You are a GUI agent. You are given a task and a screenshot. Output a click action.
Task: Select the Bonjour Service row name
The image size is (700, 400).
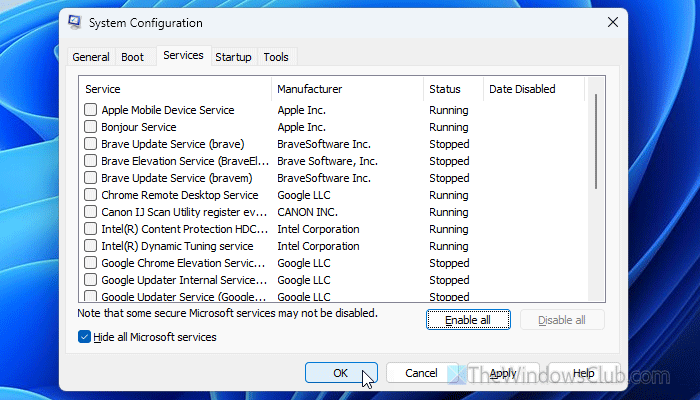[139, 127]
